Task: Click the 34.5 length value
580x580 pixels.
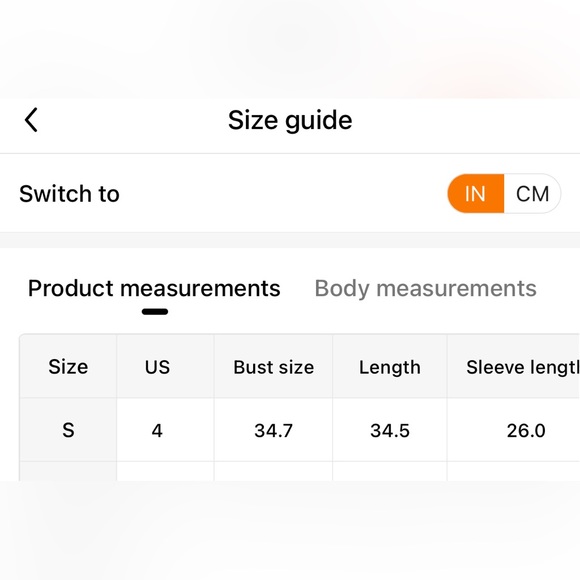Action: (390, 430)
